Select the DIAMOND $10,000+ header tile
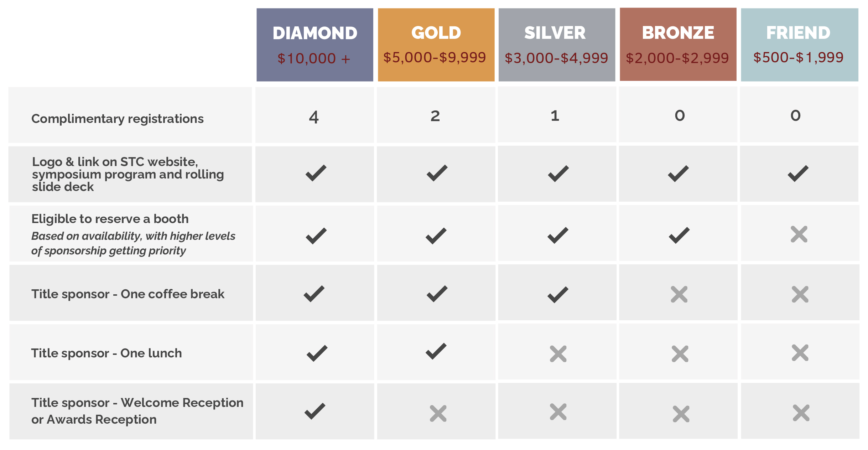The height and width of the screenshot is (450, 868). click(315, 45)
